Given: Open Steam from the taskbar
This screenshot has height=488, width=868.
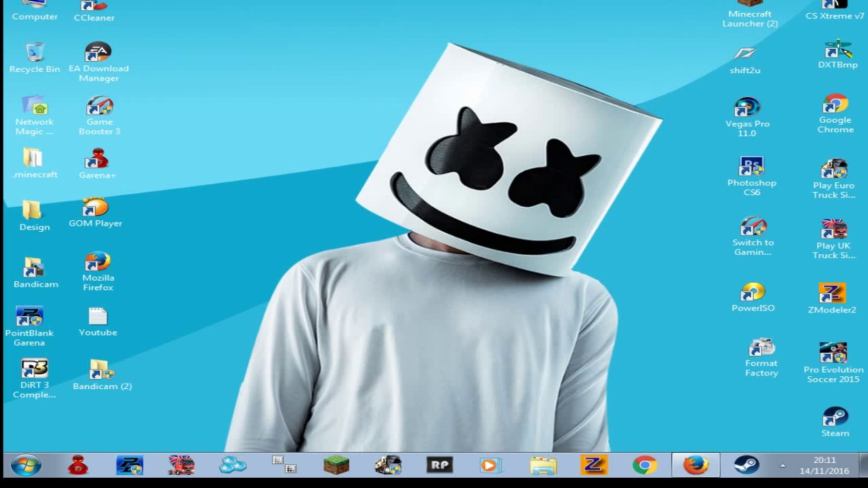Looking at the screenshot, I should (x=747, y=466).
